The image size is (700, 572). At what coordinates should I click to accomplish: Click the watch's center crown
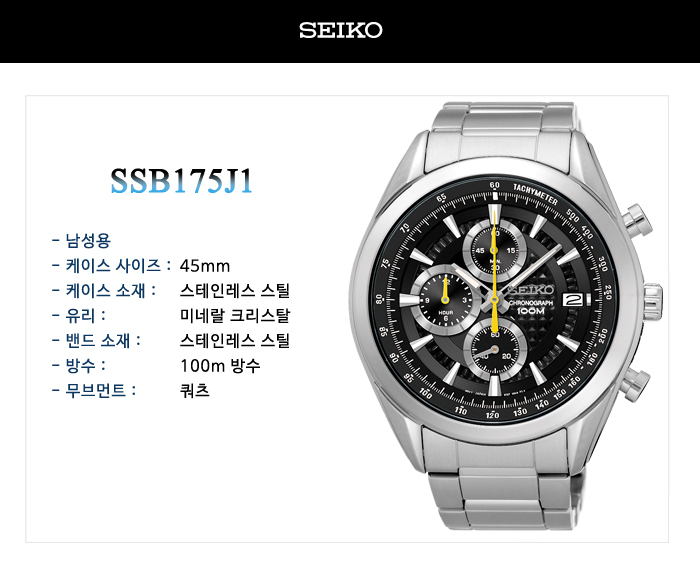(x=653, y=301)
